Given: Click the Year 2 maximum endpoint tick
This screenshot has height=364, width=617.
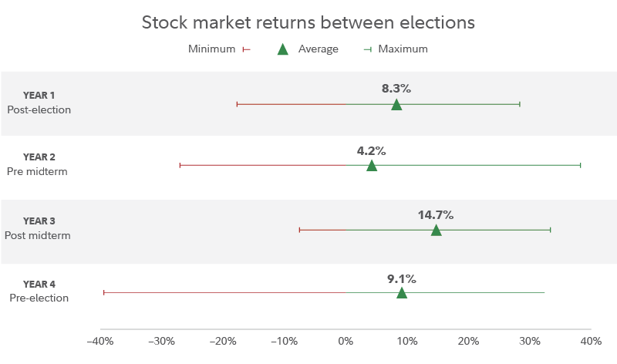Looking at the screenshot, I should point(580,165).
